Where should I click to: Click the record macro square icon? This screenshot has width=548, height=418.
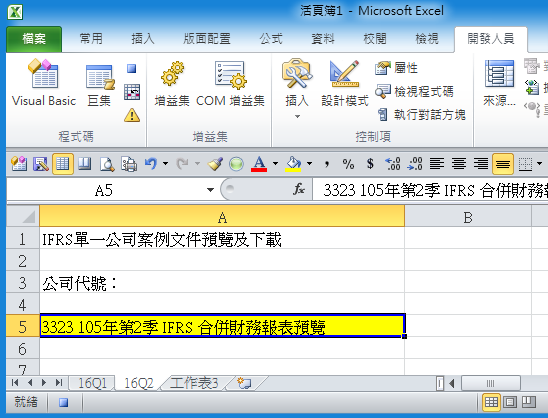tap(132, 69)
